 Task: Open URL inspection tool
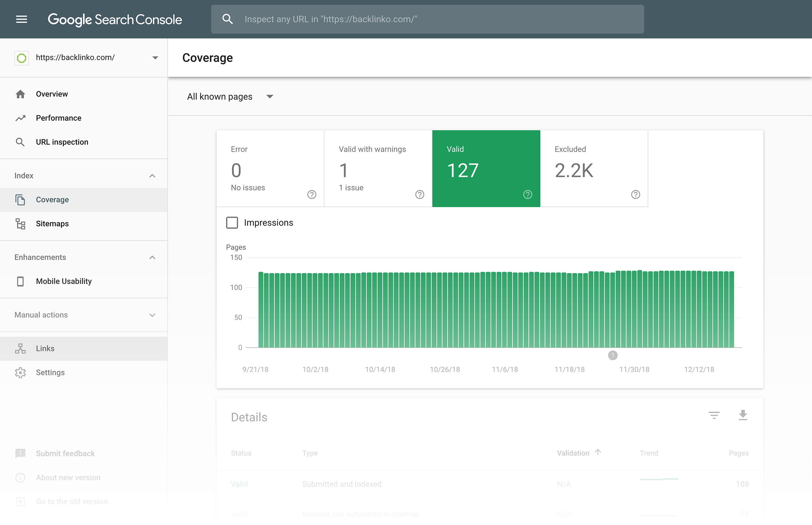coord(84,142)
